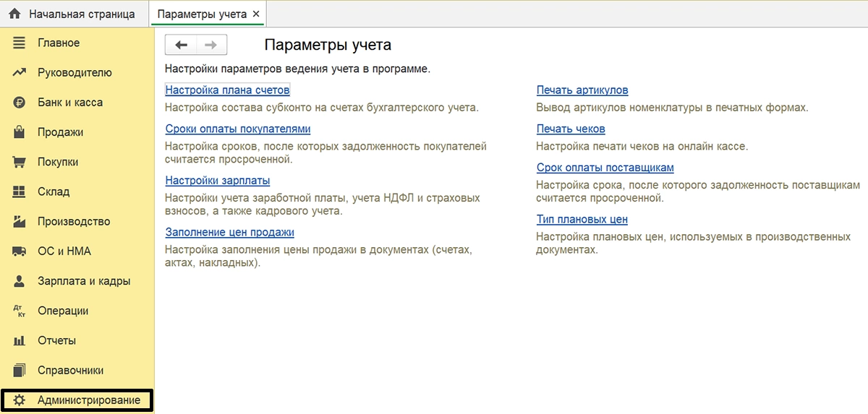Open the Заполнение цен продажи link
Viewport: 868px width, 414px height.
coord(229,232)
